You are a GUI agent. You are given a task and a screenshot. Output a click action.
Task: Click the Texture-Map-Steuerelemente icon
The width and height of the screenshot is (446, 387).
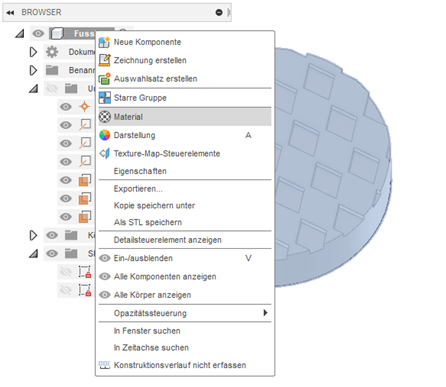click(105, 154)
